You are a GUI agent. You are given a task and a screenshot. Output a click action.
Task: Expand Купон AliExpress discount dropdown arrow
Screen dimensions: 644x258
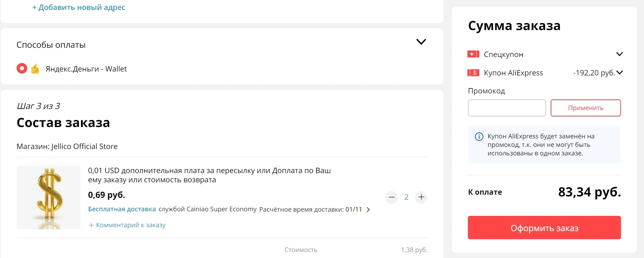click(x=619, y=73)
